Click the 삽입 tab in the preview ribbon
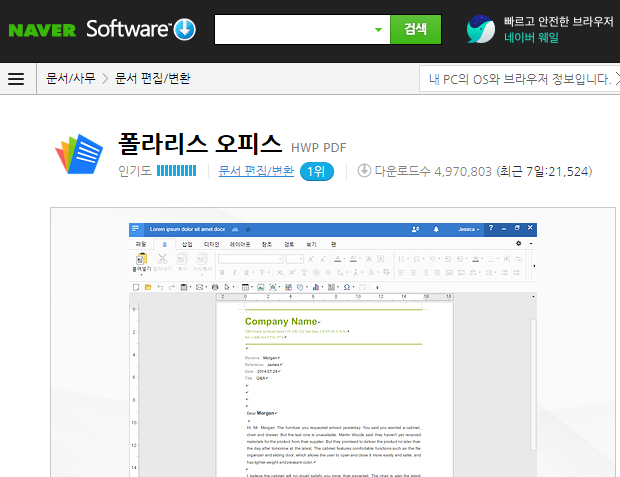This screenshot has height=477, width=620. coord(187,244)
